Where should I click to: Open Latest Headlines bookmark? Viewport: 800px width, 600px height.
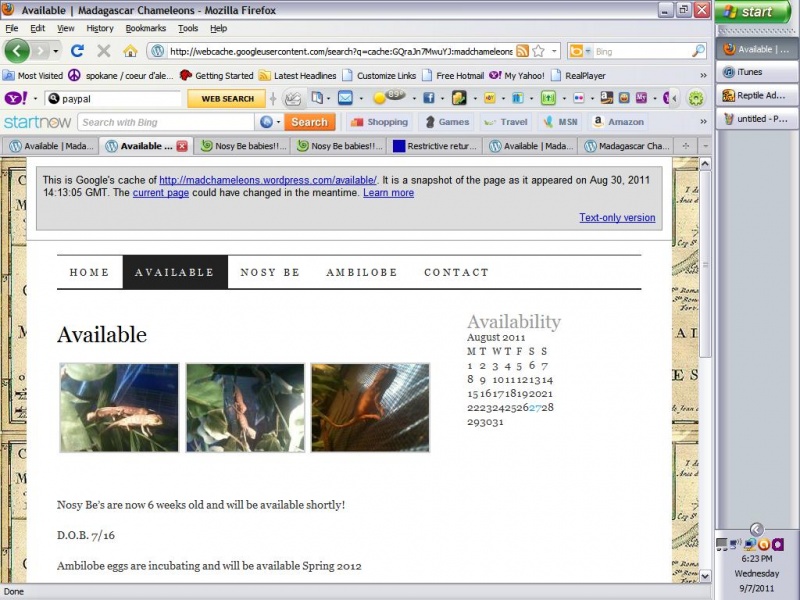297,76
